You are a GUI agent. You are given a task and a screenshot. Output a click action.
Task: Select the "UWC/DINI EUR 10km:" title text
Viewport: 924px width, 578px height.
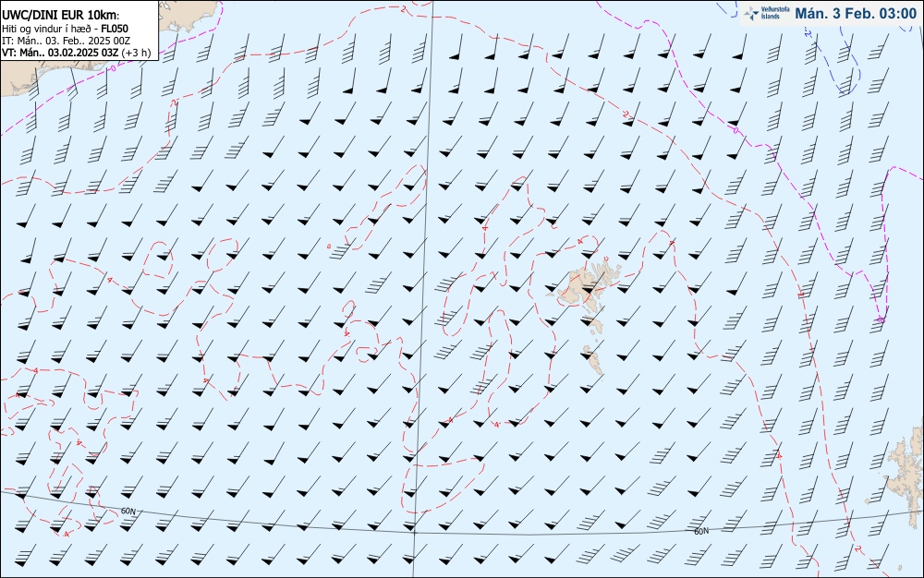tap(61, 16)
